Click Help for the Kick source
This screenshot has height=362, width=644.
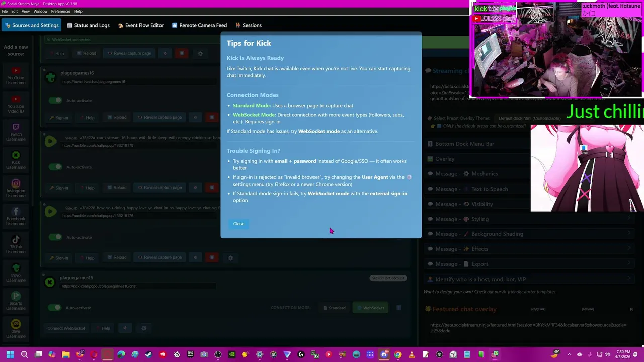(x=102, y=328)
